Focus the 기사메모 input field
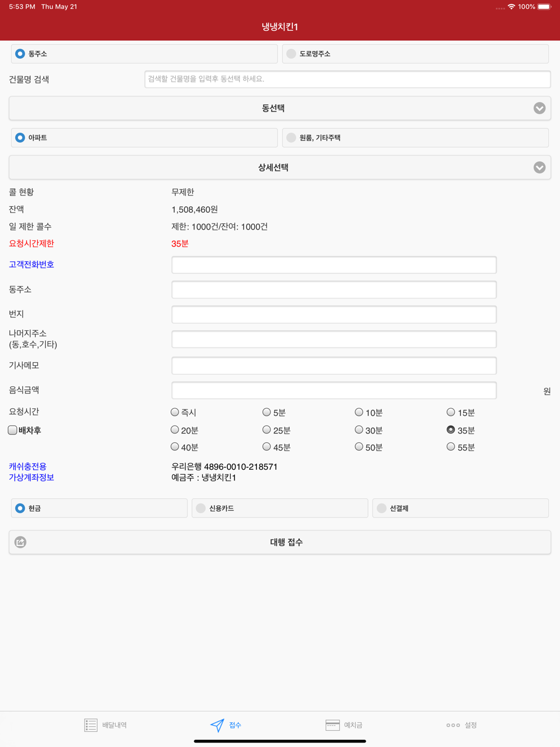The height and width of the screenshot is (747, 560). (334, 366)
